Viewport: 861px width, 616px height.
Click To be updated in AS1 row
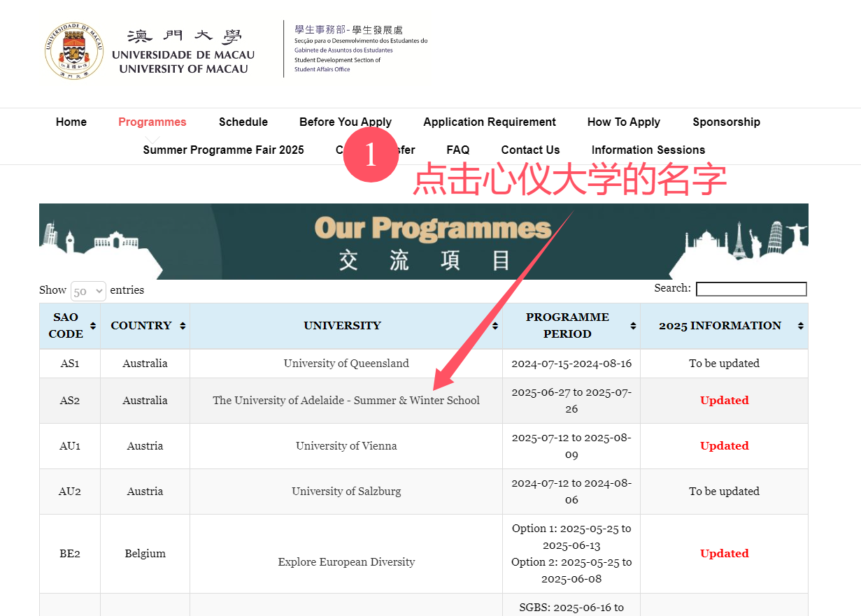[725, 364]
